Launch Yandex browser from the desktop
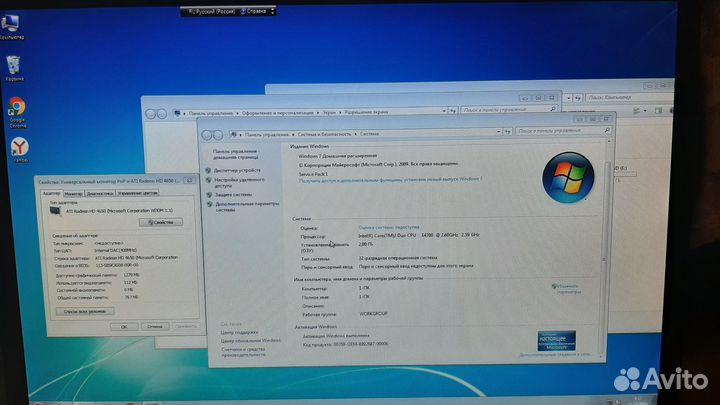 point(19,150)
